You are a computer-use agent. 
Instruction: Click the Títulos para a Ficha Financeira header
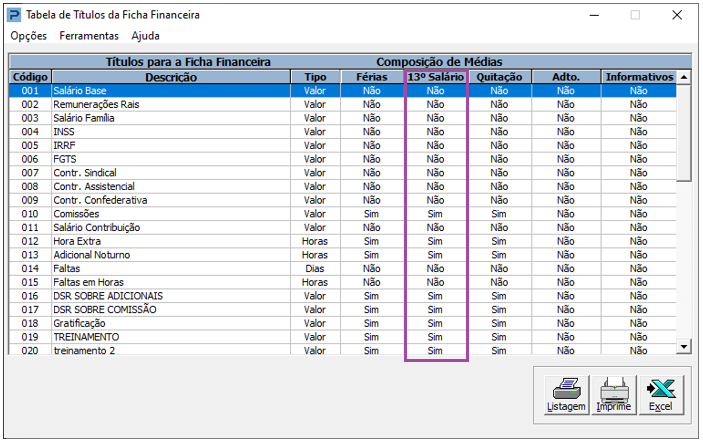[188, 62]
